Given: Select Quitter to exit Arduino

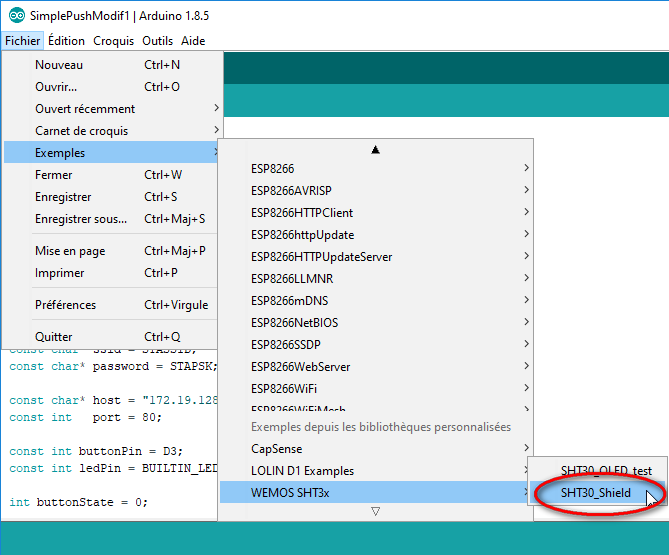Looking at the screenshot, I should [111, 337].
